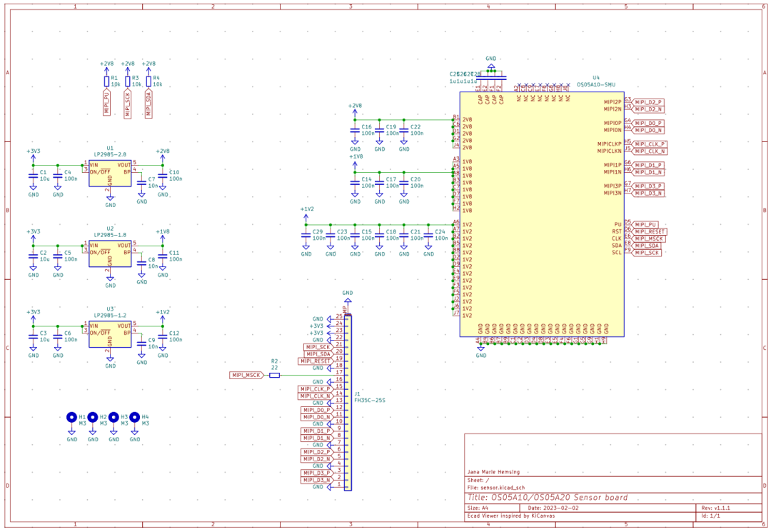Select the U1 LP2985-2.8 regulator symbol
Viewport: 771px width, 532px height.
click(110, 174)
